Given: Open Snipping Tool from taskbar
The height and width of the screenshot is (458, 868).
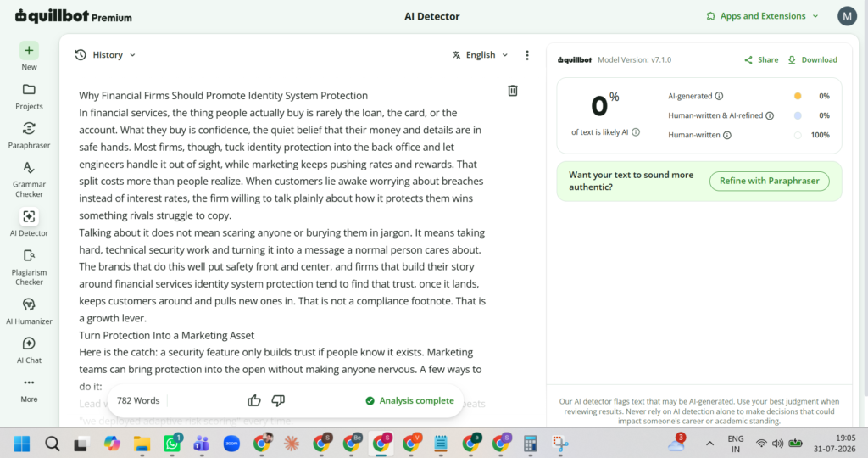Looking at the screenshot, I should [x=560, y=444].
